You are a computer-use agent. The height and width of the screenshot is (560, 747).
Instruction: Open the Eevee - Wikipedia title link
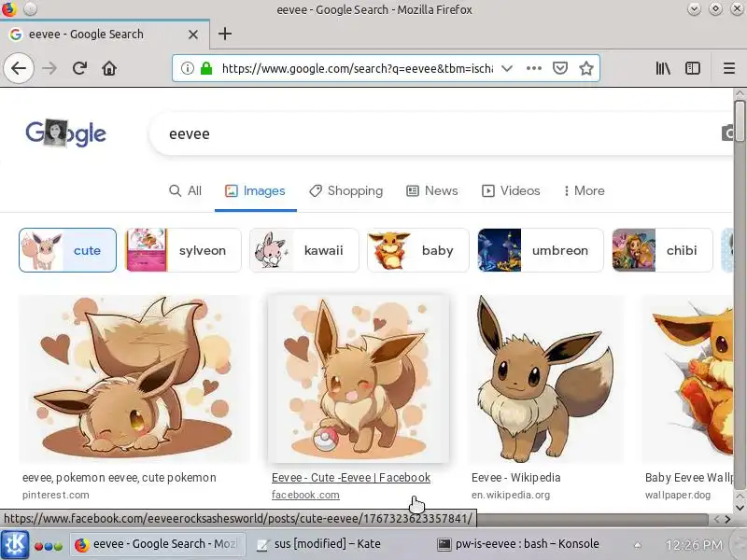(x=516, y=478)
